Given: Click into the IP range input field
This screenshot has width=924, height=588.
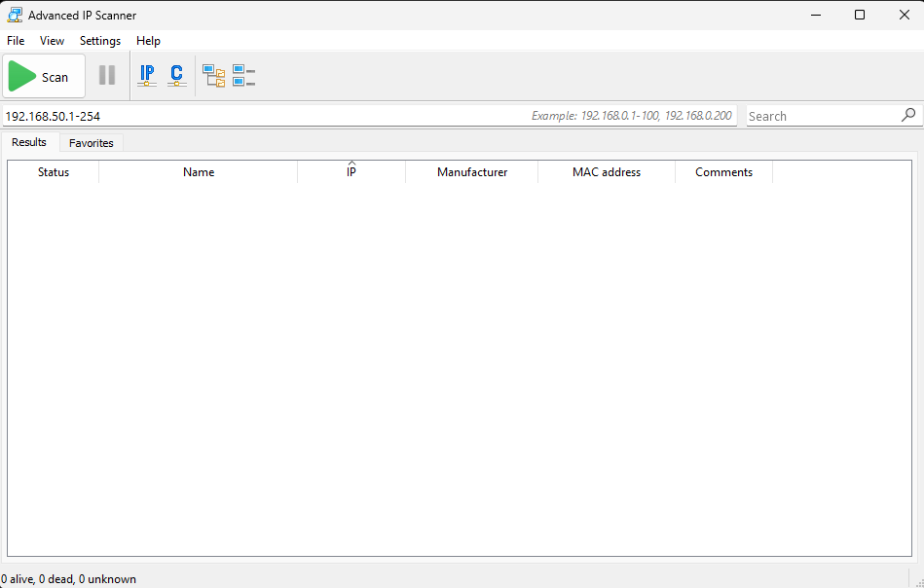Looking at the screenshot, I should point(369,116).
